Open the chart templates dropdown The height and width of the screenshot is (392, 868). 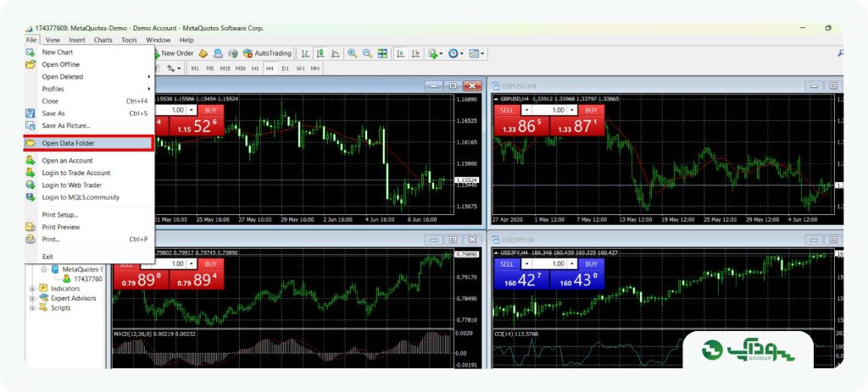(477, 53)
